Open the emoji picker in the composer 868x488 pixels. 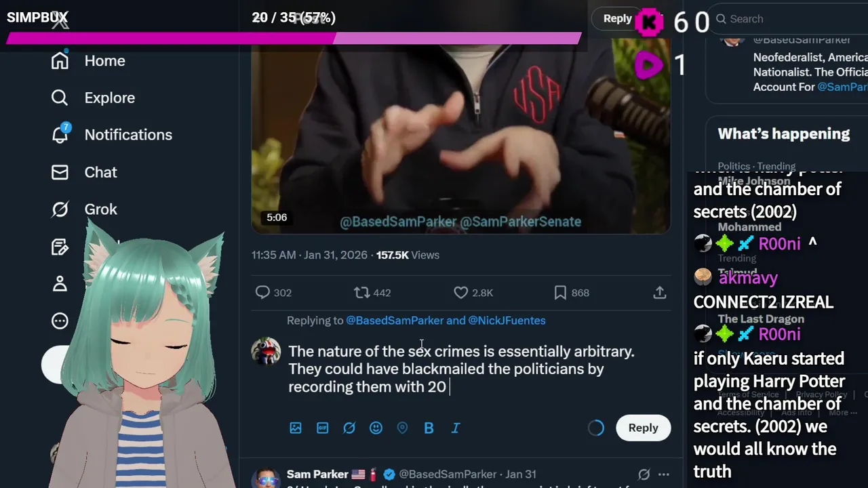coord(376,428)
